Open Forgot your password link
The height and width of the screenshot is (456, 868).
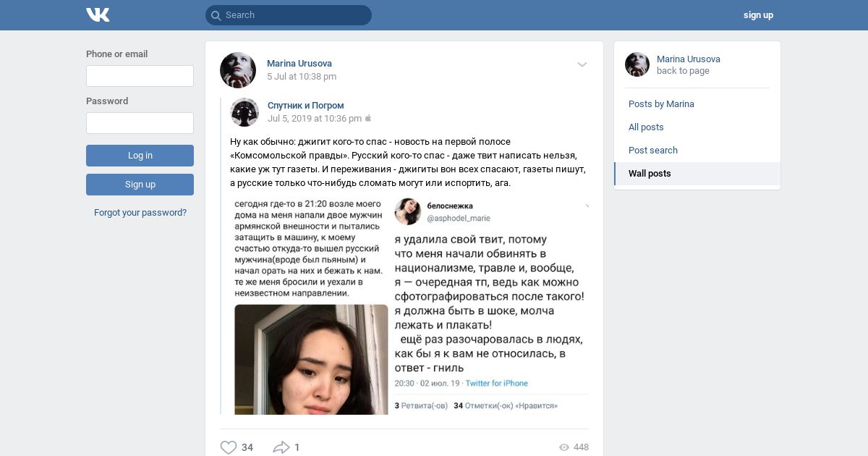coord(140,213)
